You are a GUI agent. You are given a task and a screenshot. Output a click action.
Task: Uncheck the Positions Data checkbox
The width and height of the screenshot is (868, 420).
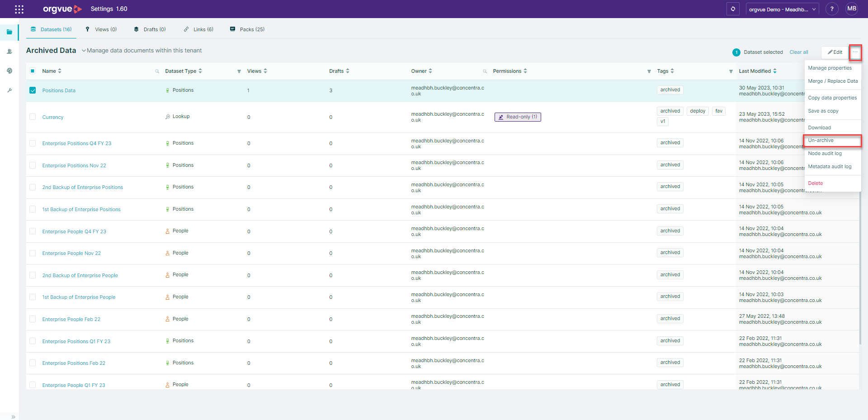pos(33,90)
